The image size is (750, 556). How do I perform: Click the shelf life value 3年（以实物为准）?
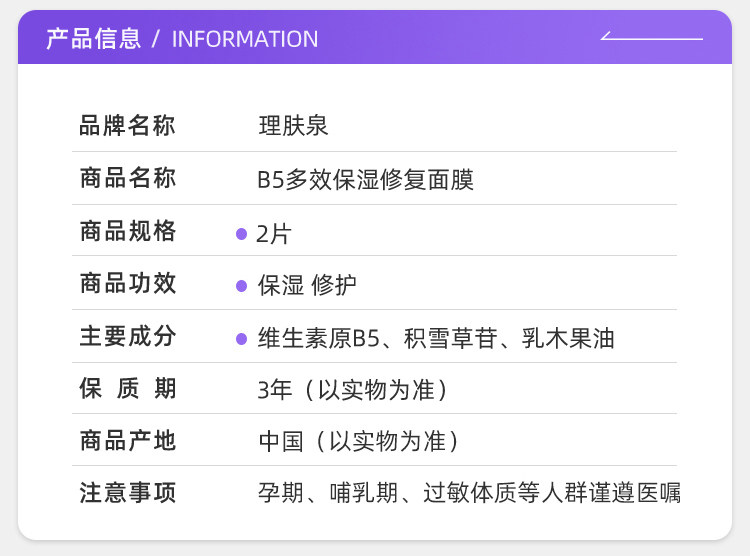click(x=352, y=390)
